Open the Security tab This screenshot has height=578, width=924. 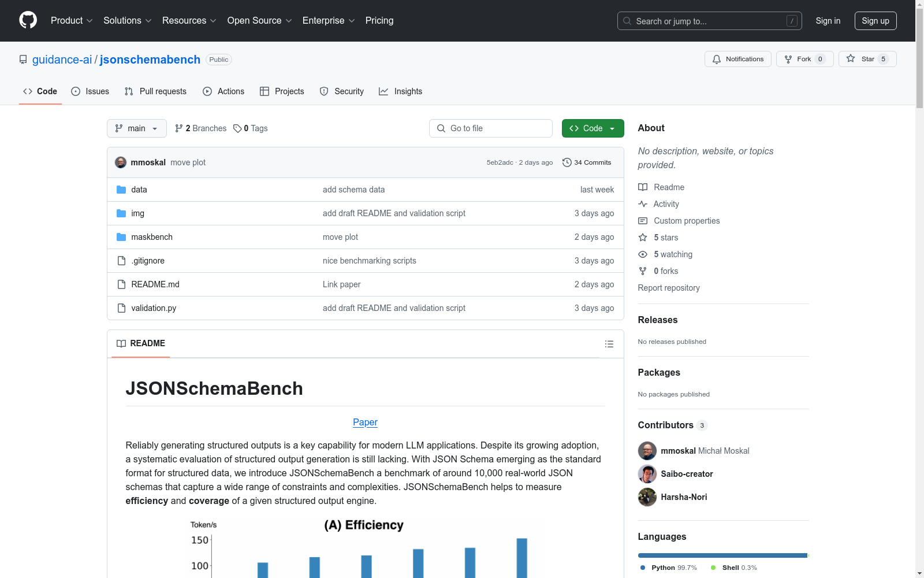(342, 91)
